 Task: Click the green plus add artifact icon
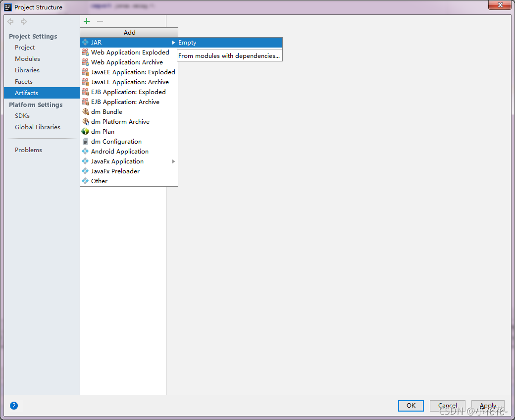click(87, 21)
